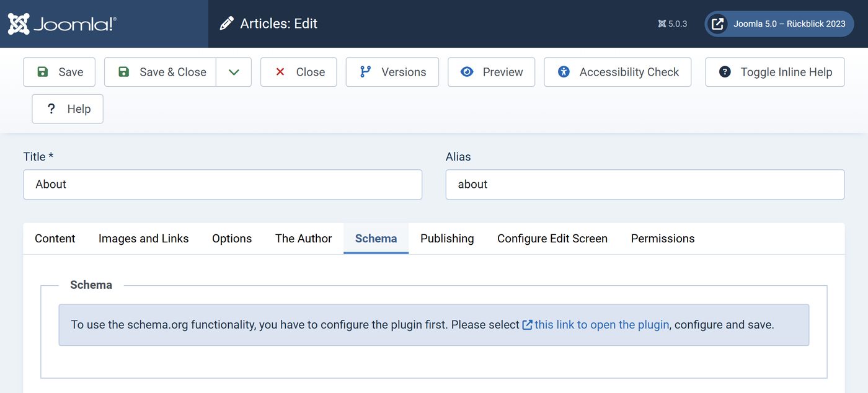
Task: Open the Versions history
Action: [x=392, y=72]
